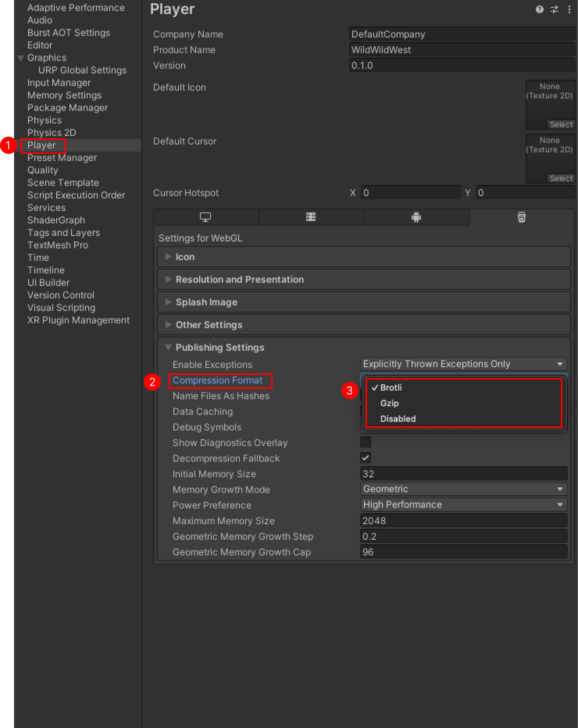This screenshot has width=578, height=728.
Task: Click the Cursor Hotspot X field
Action: point(410,193)
